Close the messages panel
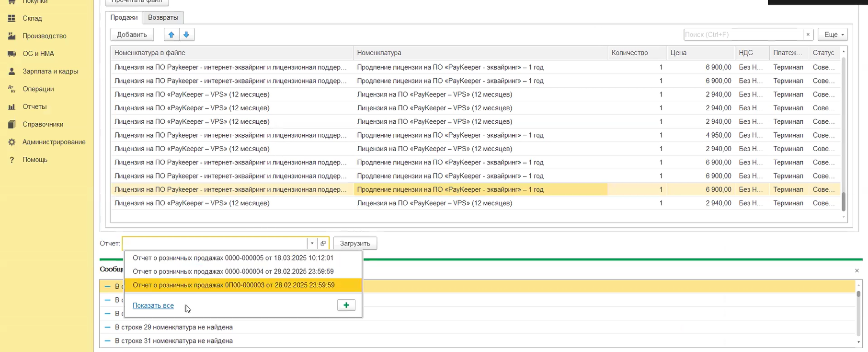The image size is (868, 352). tap(857, 271)
